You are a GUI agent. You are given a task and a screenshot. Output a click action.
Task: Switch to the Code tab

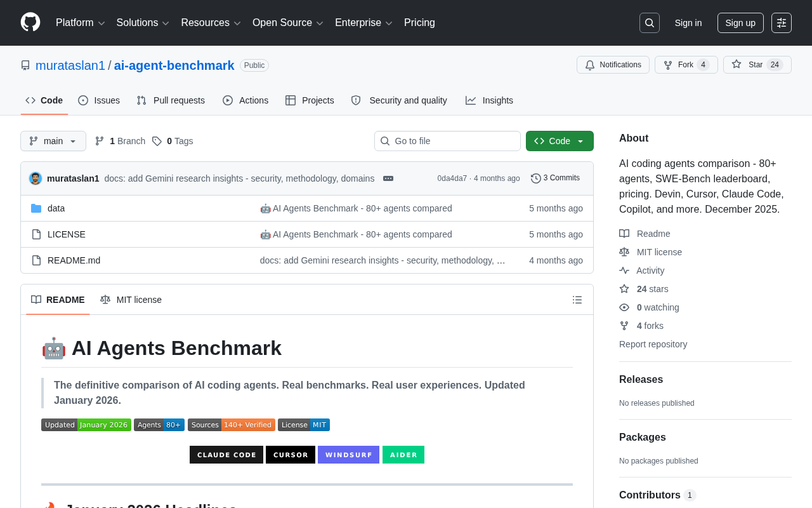point(44,100)
